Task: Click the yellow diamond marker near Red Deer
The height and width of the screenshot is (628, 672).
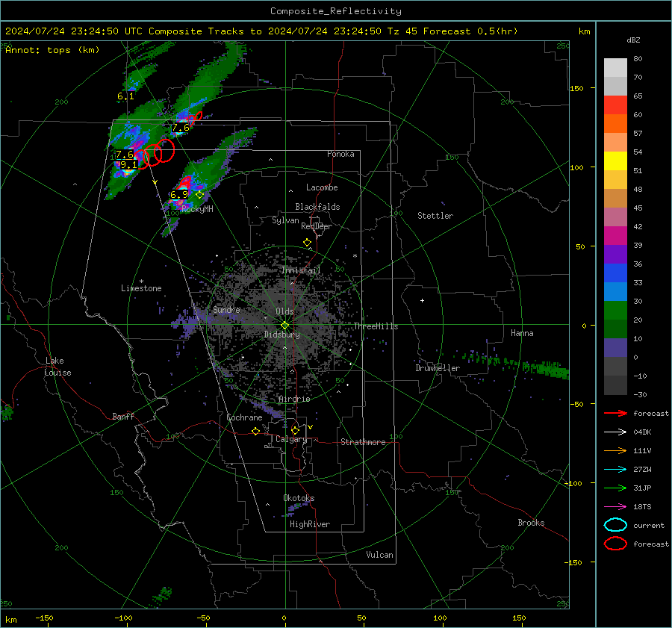Action: click(307, 243)
